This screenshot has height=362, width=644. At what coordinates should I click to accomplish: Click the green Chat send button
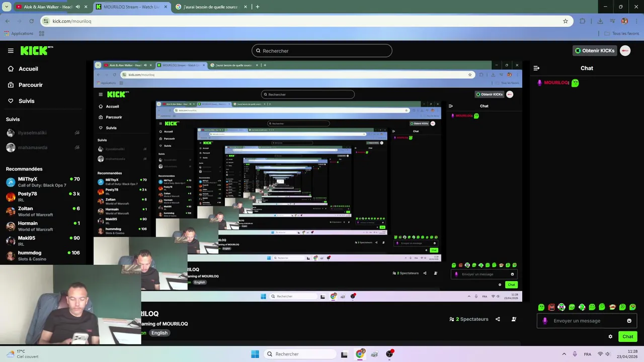[627, 337]
